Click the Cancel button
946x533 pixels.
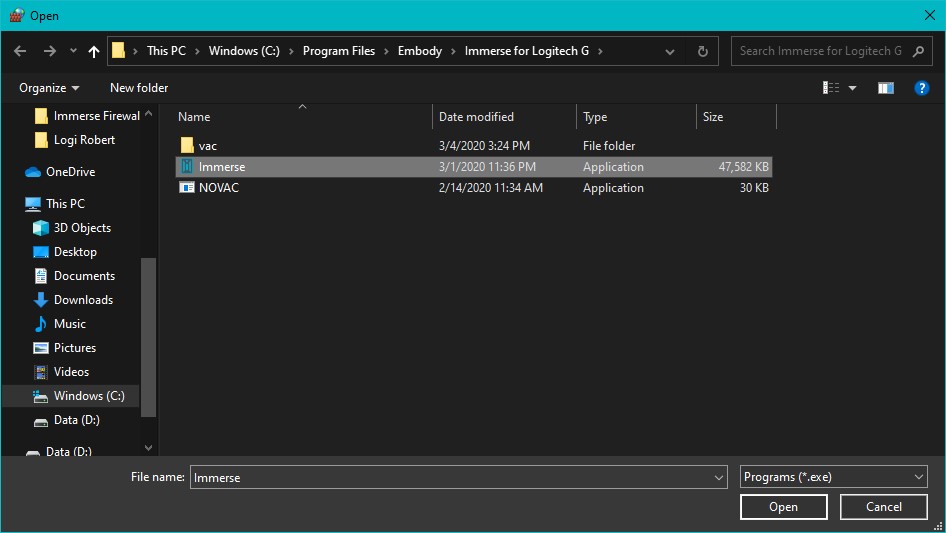[x=883, y=507]
